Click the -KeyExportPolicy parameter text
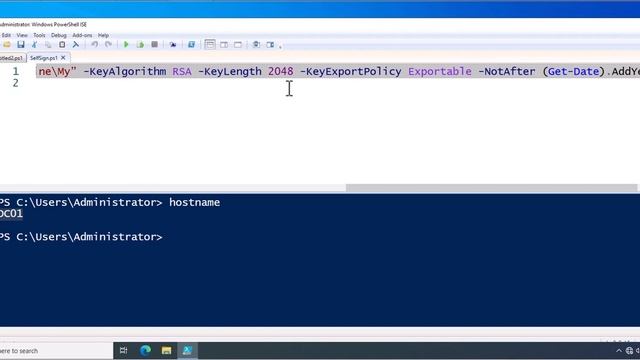Viewport: 640px width, 360px height. pyautogui.click(x=351, y=71)
